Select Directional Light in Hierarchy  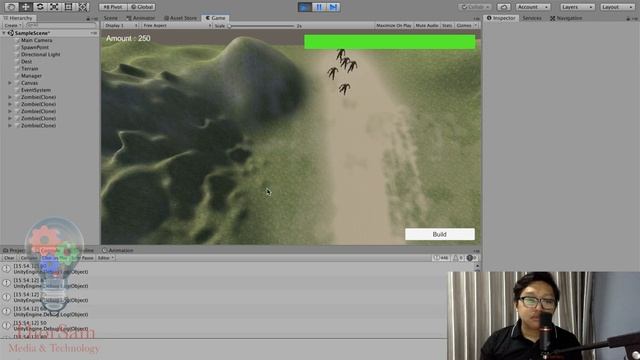40,54
